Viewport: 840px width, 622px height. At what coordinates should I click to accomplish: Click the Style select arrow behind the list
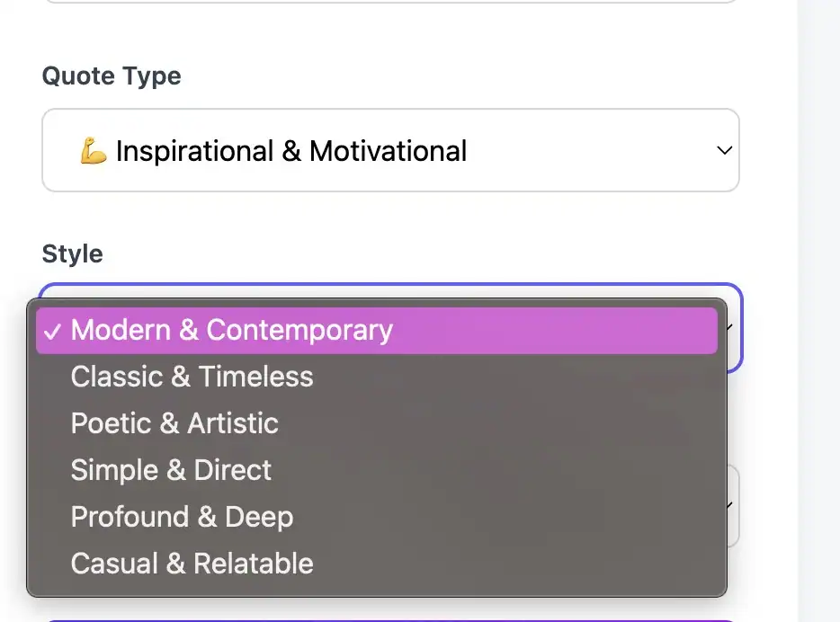click(x=734, y=329)
